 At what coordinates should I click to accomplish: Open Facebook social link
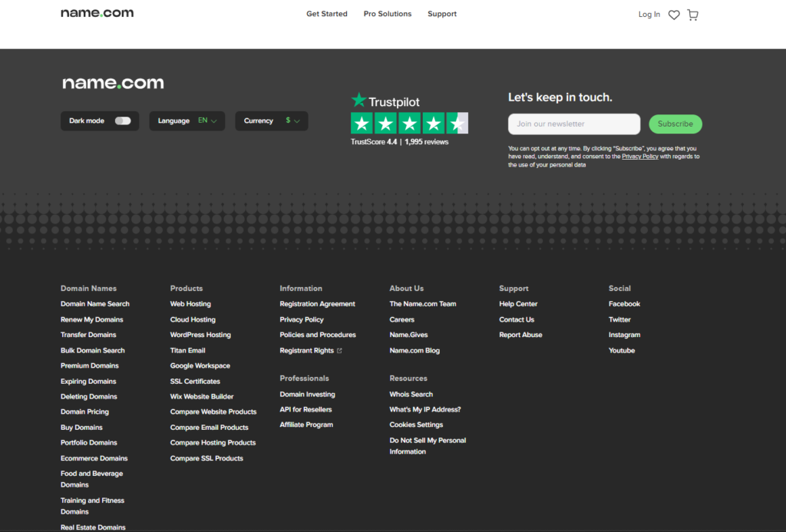pos(625,304)
